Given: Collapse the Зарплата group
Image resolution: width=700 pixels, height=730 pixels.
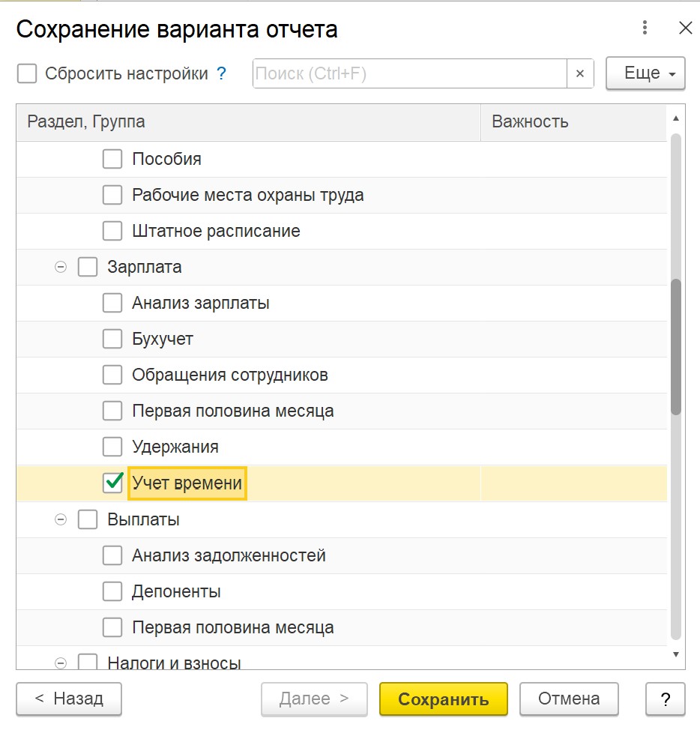Looking at the screenshot, I should (61, 267).
